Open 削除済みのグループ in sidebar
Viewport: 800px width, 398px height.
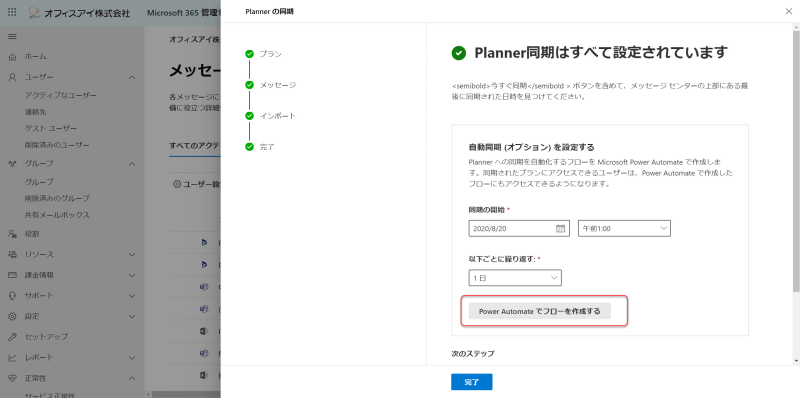pyautogui.click(x=57, y=198)
